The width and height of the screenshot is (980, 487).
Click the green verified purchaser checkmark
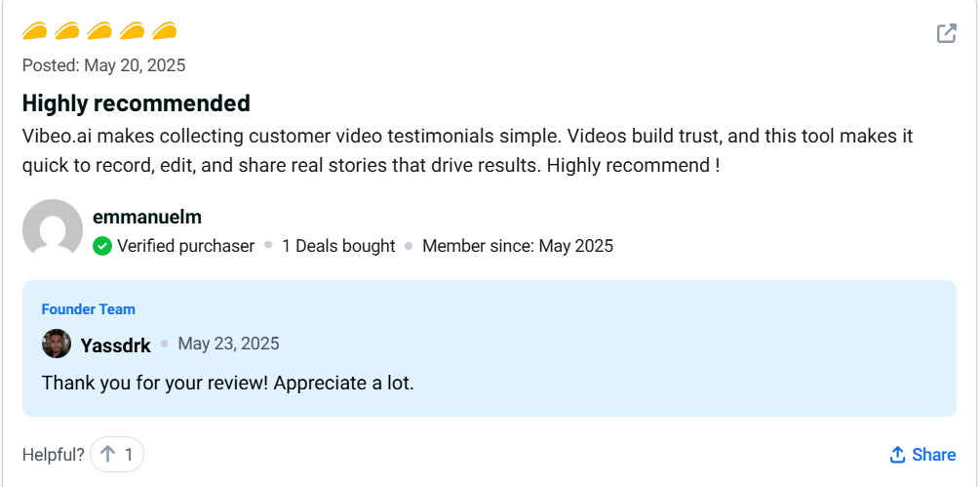click(102, 246)
